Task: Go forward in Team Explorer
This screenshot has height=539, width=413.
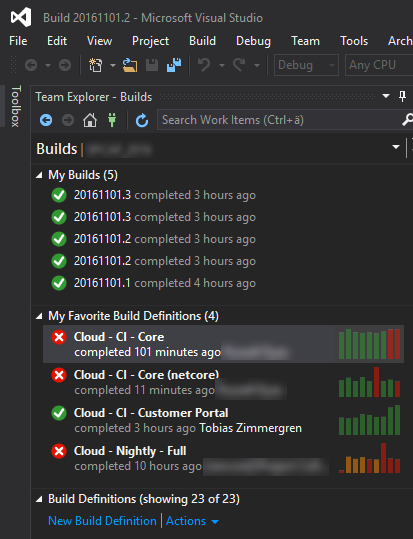Action: tap(68, 120)
